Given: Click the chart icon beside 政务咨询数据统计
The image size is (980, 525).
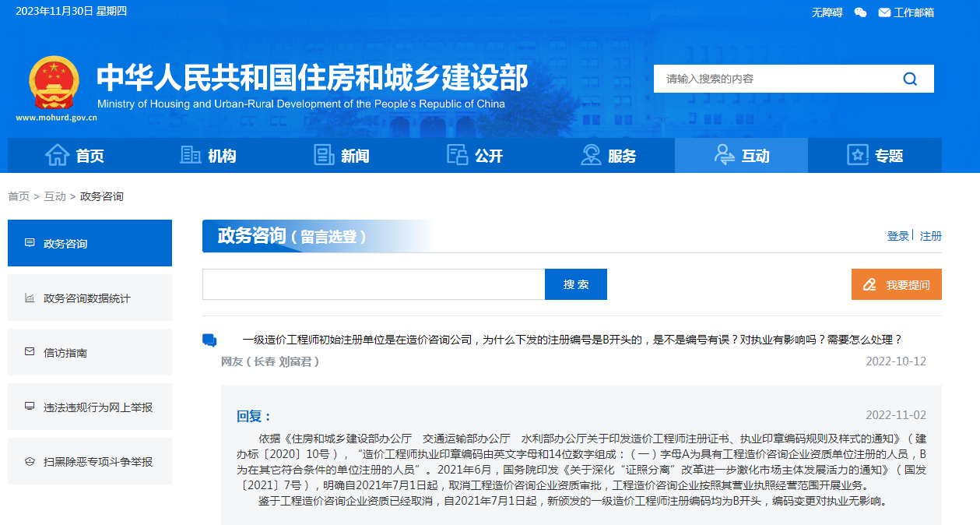Looking at the screenshot, I should point(30,298).
